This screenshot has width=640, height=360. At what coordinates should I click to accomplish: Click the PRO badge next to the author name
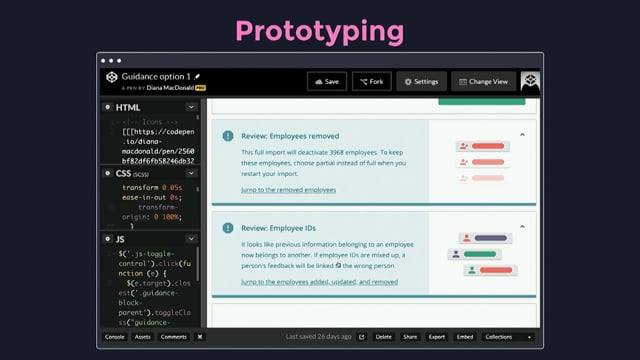[x=200, y=88]
